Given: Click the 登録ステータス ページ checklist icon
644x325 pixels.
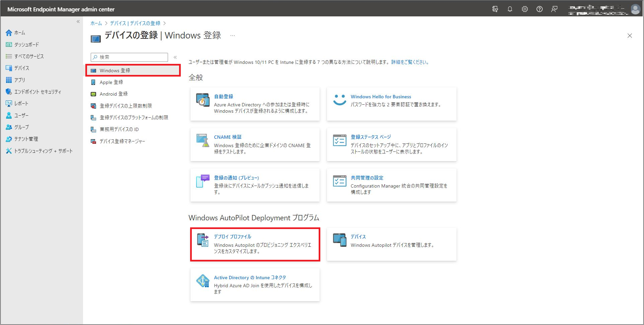Looking at the screenshot, I should [340, 140].
